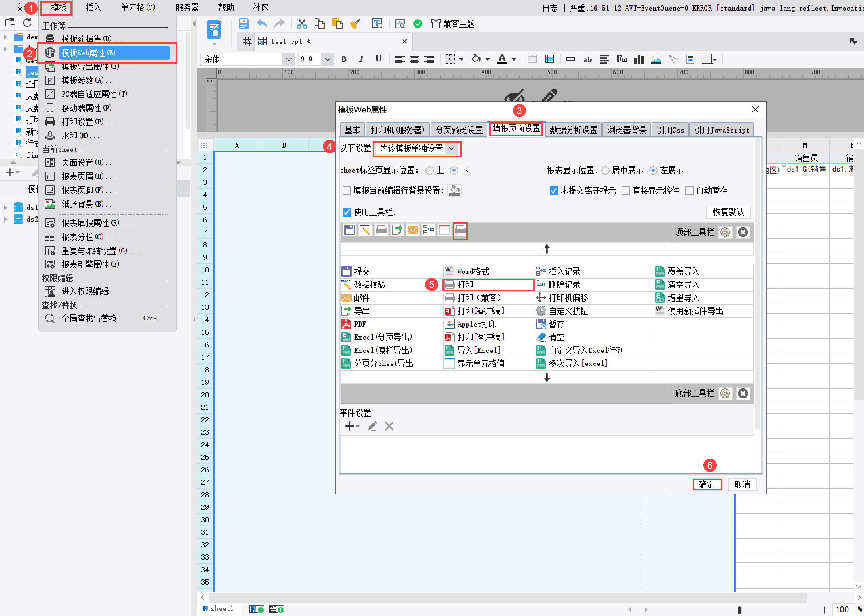Open the 宋体 font name dropdown
This screenshot has width=864, height=616.
click(x=288, y=59)
